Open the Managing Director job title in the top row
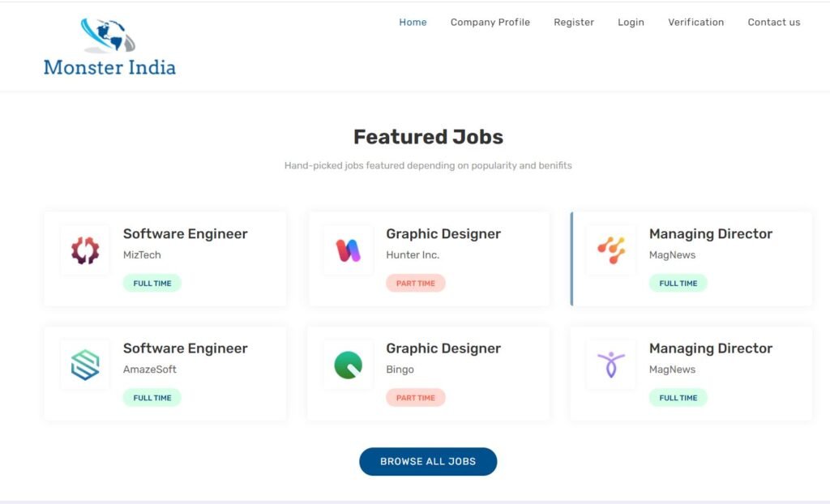830x504 pixels. [711, 234]
